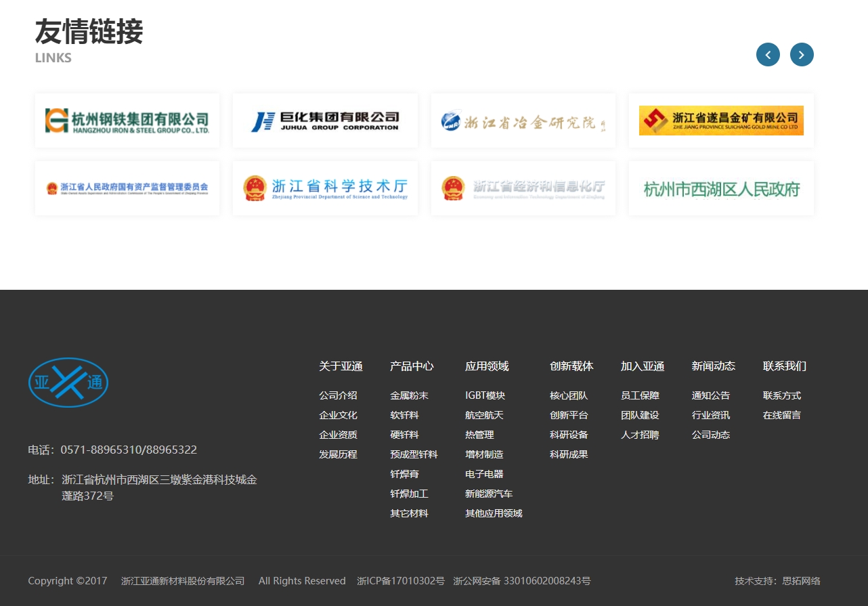Open 思拓网络 technical support link
The width and height of the screenshot is (868, 606).
pos(801,581)
